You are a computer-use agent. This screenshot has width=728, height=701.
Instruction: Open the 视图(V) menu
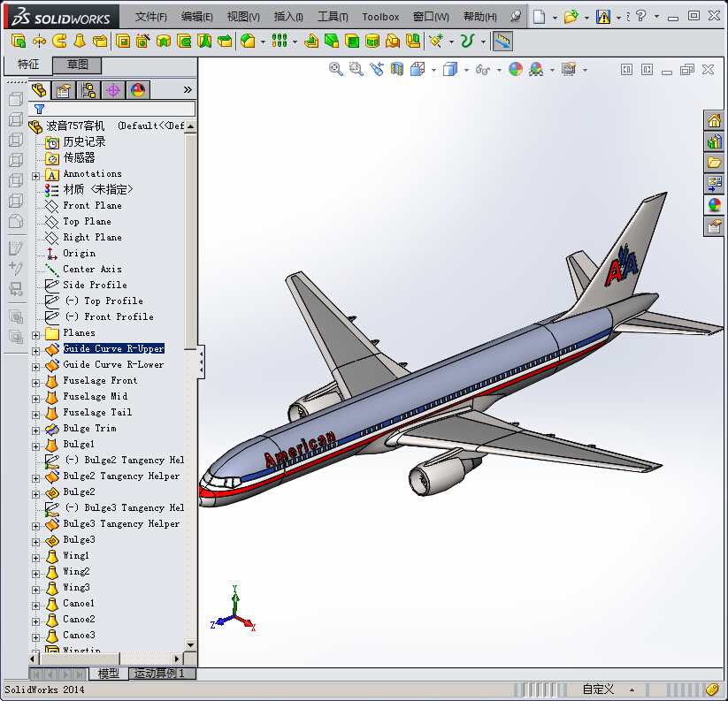pyautogui.click(x=243, y=17)
